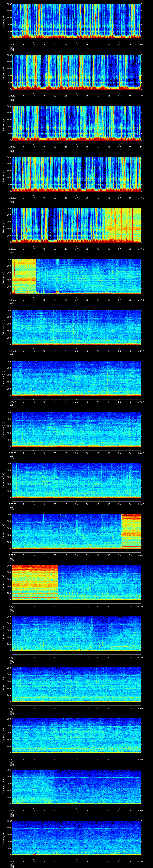Screen dimensions: 153x868
Task: Click the "19:36:00" time axis label
Action: point(12,402)
